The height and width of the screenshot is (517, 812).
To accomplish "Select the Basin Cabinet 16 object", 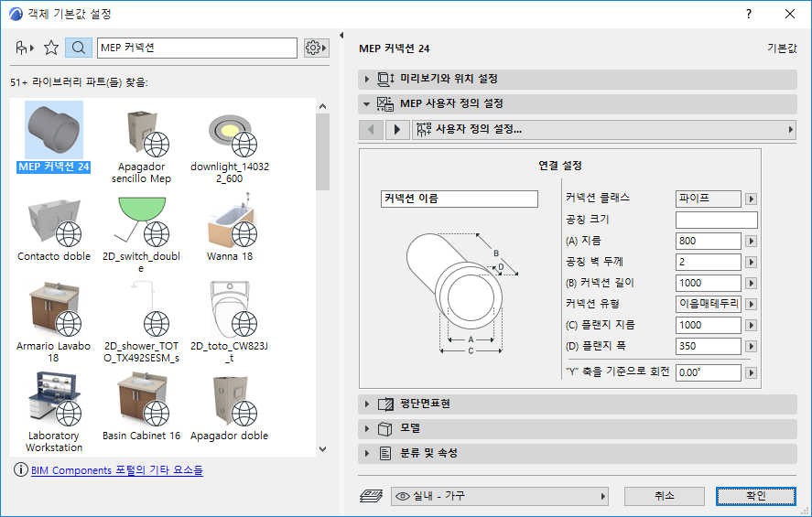I will pos(141,405).
